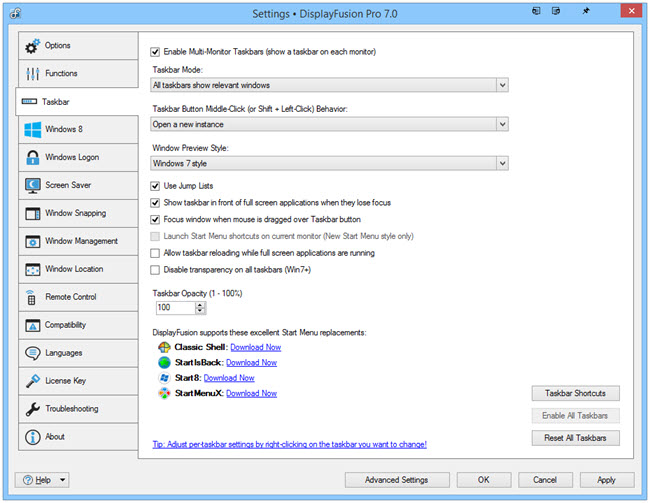Toggle Focus window when mouse is dragged checkbox

click(x=155, y=219)
